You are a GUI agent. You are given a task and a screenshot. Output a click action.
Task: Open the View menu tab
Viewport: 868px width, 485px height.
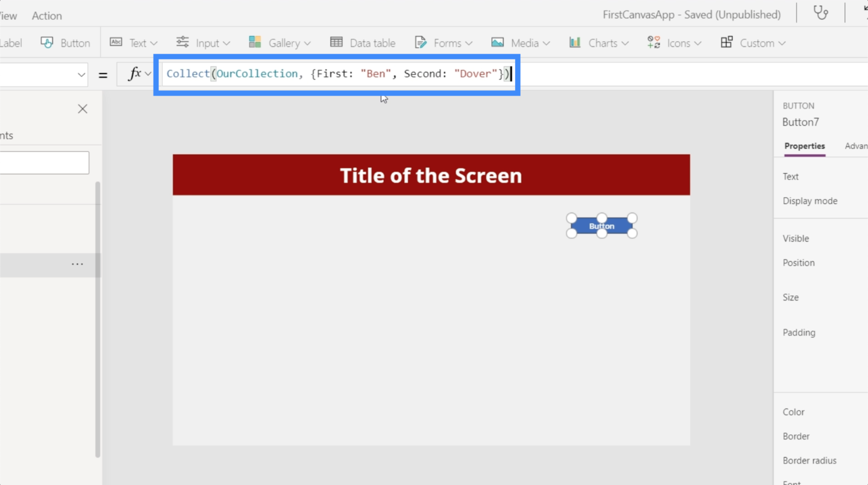tap(8, 16)
